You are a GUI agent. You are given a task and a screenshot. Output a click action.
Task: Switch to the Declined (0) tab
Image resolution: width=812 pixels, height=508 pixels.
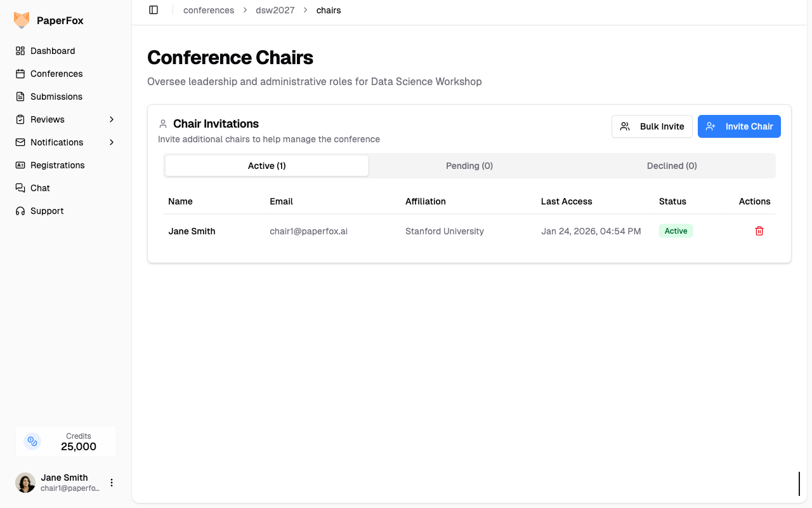672,166
